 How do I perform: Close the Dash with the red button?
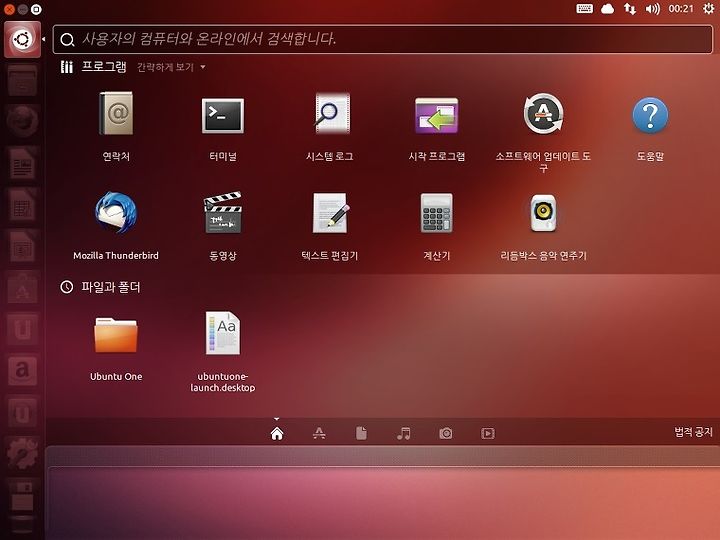[9, 9]
